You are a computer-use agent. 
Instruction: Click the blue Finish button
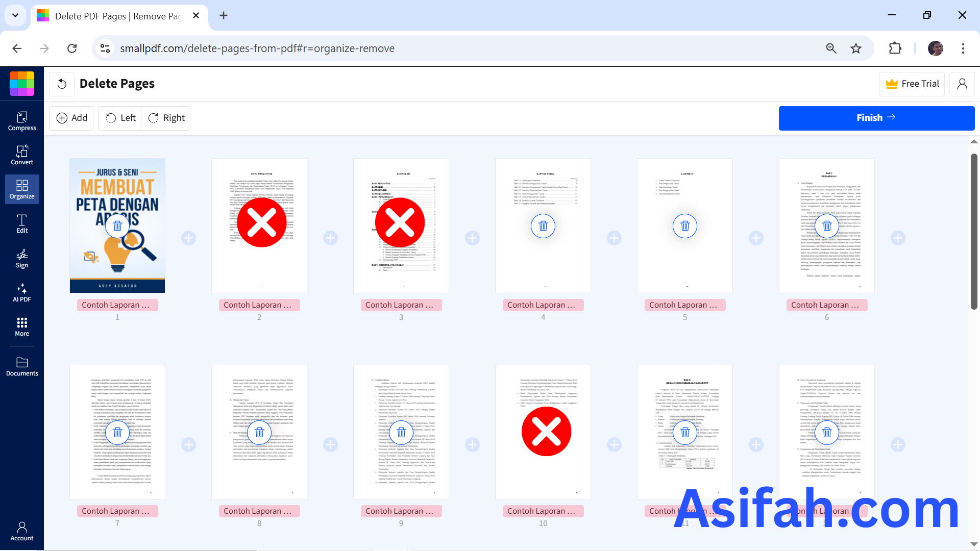(x=876, y=118)
